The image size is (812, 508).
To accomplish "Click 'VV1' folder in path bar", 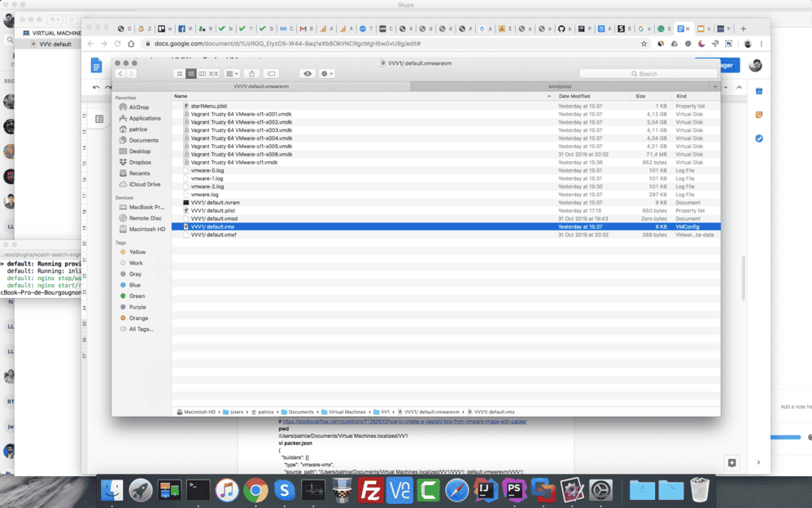I will [381, 412].
